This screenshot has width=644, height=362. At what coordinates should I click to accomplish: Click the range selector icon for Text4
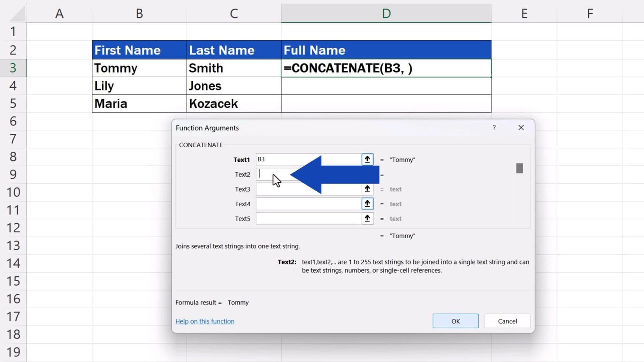point(367,204)
